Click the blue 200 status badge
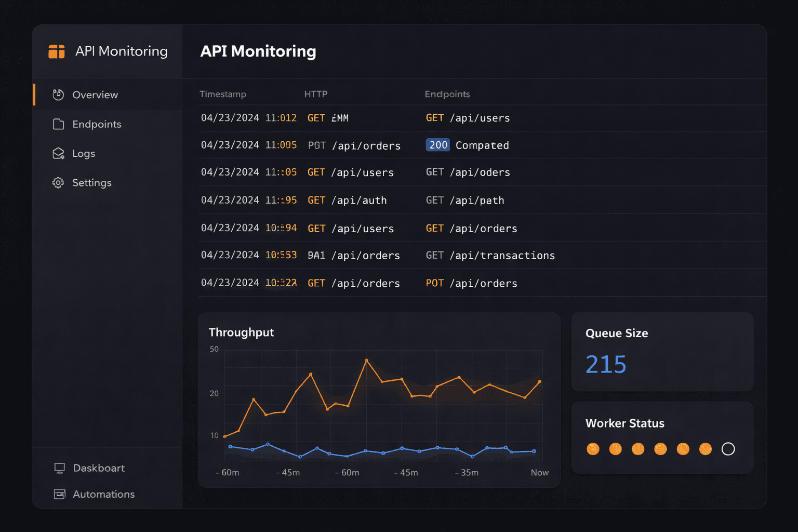798x532 pixels. coord(437,145)
